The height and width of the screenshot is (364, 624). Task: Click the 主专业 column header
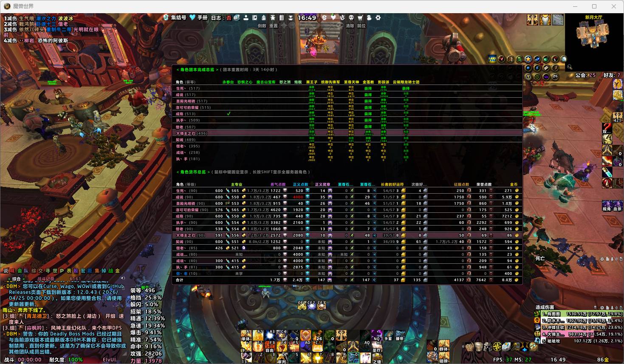[237, 184]
